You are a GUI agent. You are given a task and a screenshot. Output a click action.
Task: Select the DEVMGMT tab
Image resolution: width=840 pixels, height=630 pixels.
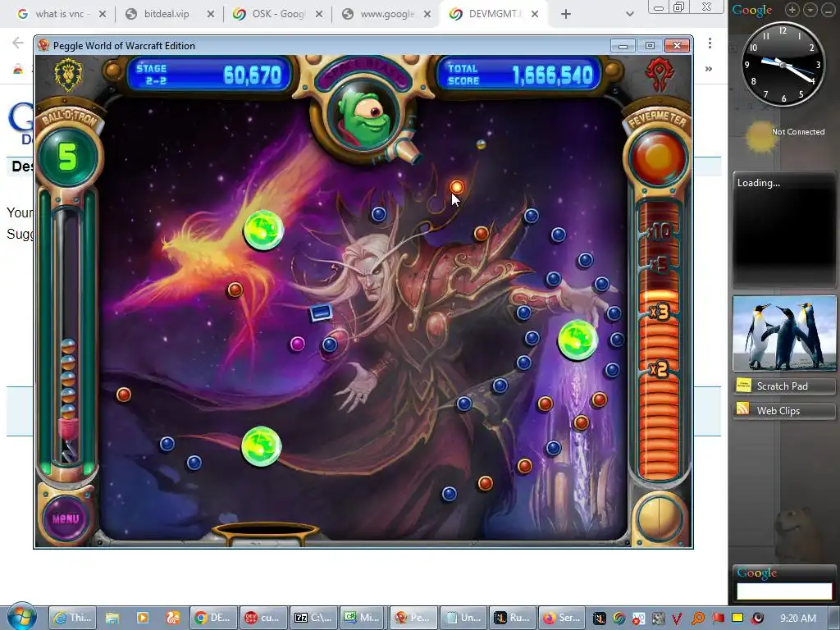coord(494,14)
